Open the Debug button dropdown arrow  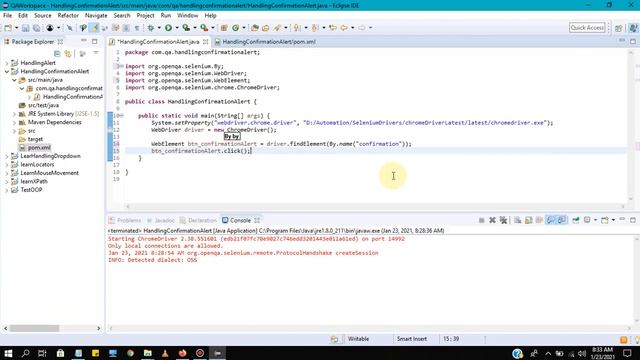click(x=159, y=28)
